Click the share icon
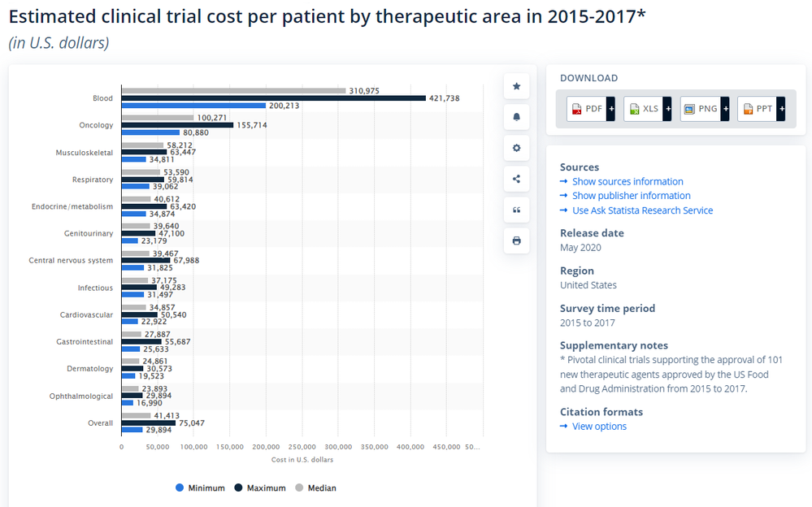 coord(516,180)
